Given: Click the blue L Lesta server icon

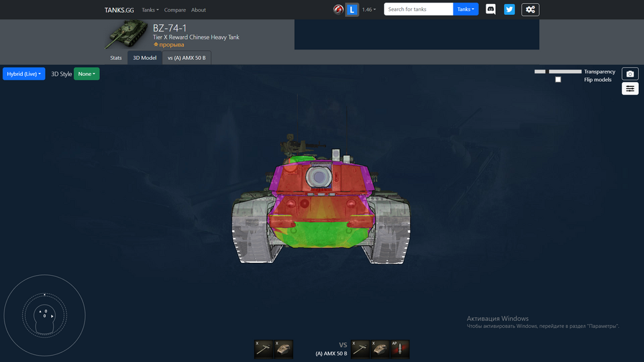Looking at the screenshot, I should pyautogui.click(x=352, y=10).
